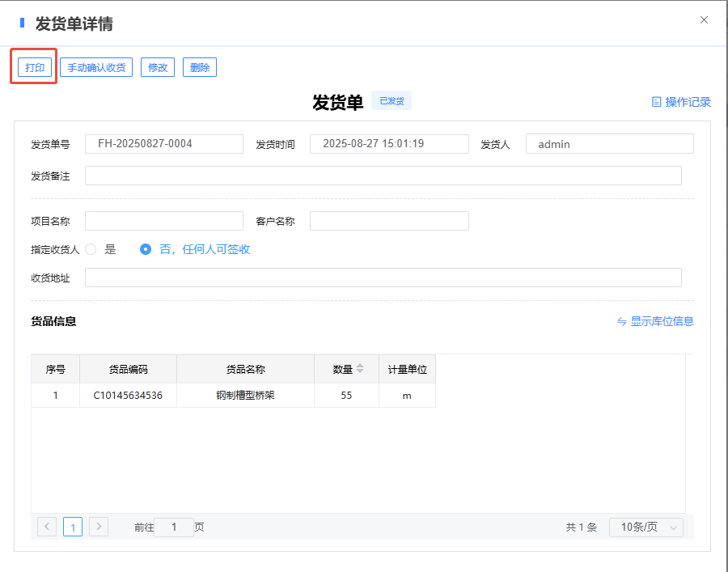Select page number 1 in pagination
The width and height of the screenshot is (728, 572).
pos(73,528)
